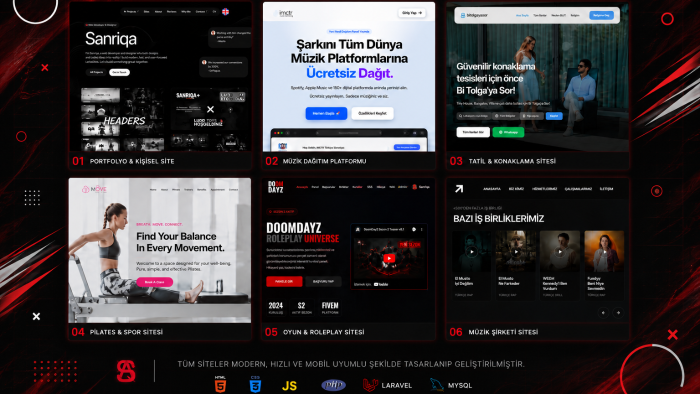Click the '06 MÜZİK ŞİRKETİ SİTESİ' caption
The image size is (700, 394).
pos(494,332)
